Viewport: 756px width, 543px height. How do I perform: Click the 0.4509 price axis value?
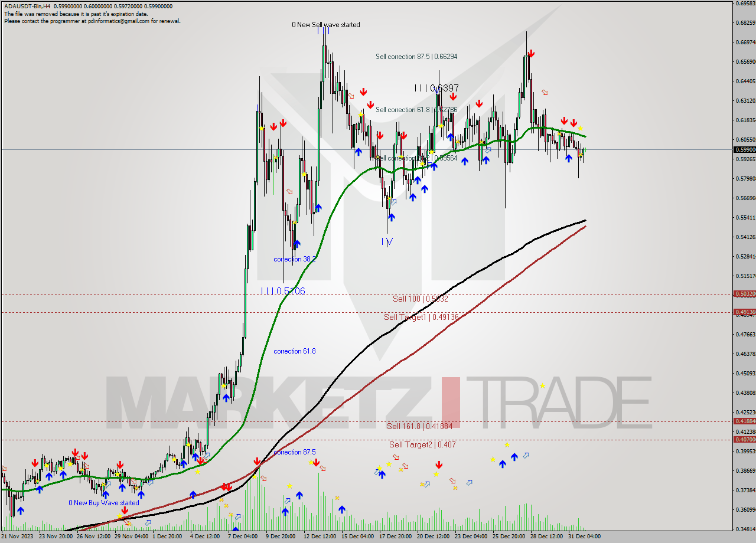[x=746, y=373]
